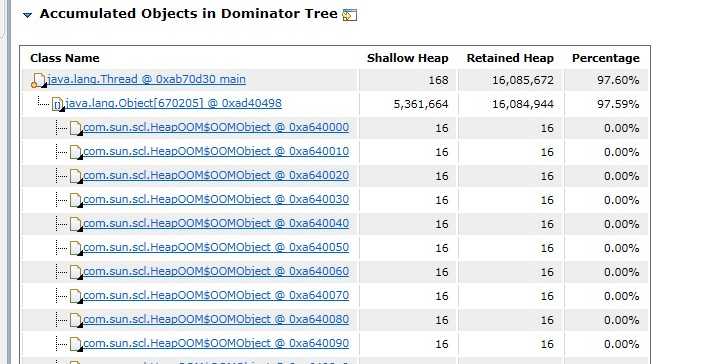This screenshot has width=704, height=364.
Task: Select the 97.60% percentage cell
Action: click(618, 80)
